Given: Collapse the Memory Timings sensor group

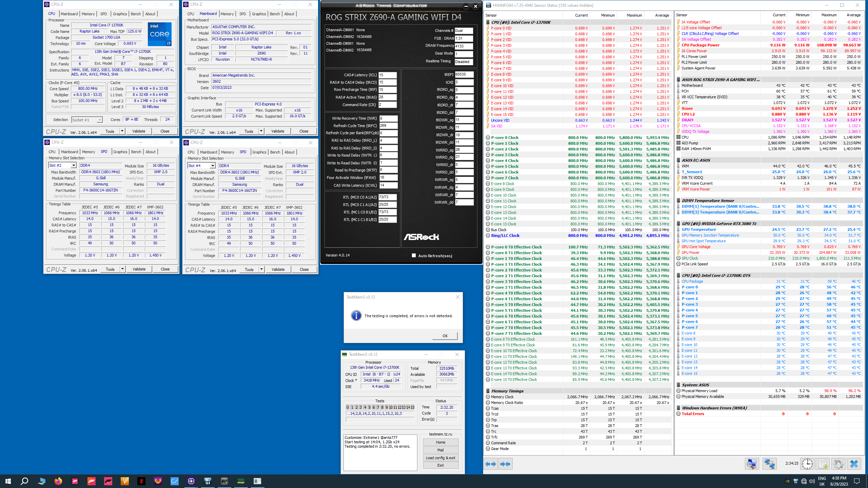Looking at the screenshot, I should point(488,391).
